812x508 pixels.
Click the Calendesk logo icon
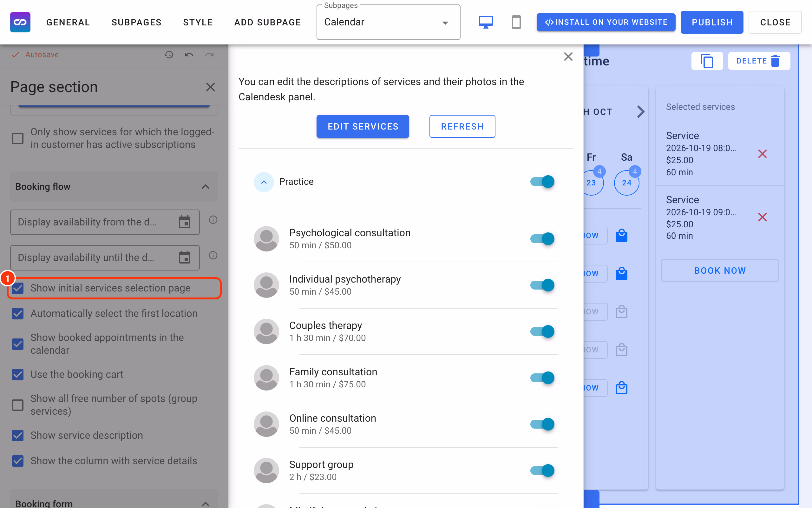(x=20, y=22)
